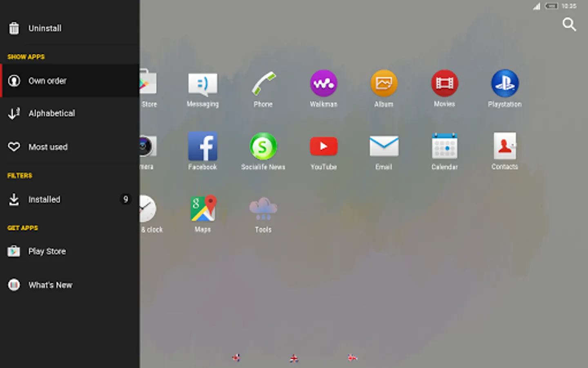Open the Facebook app

[x=203, y=151]
